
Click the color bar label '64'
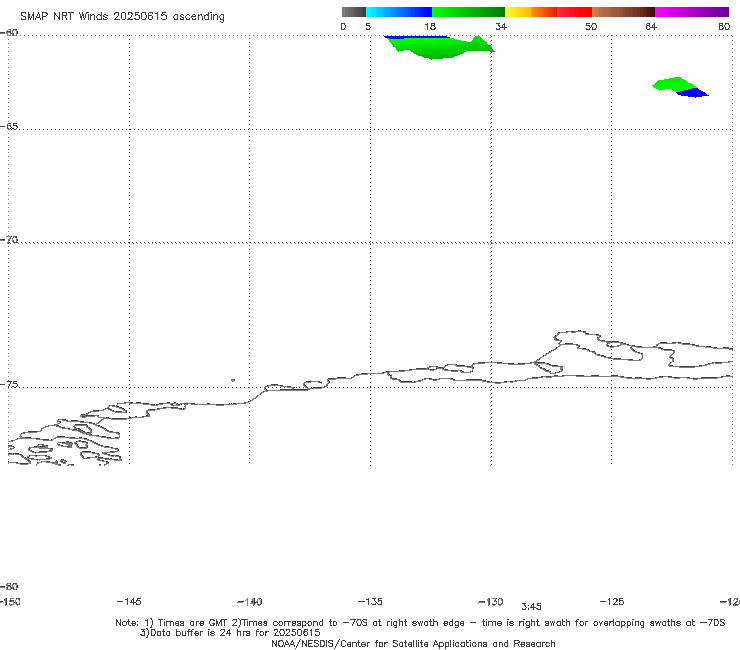[651, 27]
